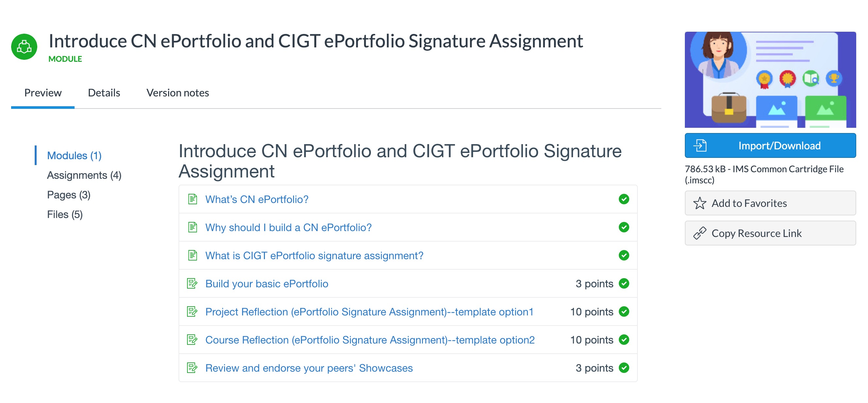Click green checkmark on Review and endorse row

tap(624, 368)
